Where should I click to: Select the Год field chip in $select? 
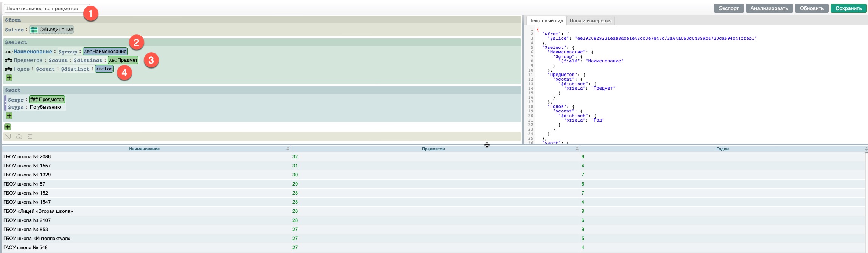click(x=104, y=69)
